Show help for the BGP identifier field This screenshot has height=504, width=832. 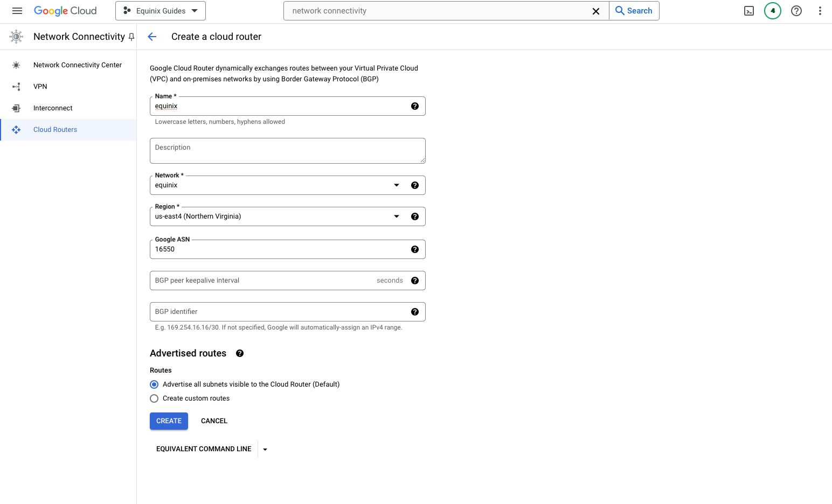tap(415, 312)
